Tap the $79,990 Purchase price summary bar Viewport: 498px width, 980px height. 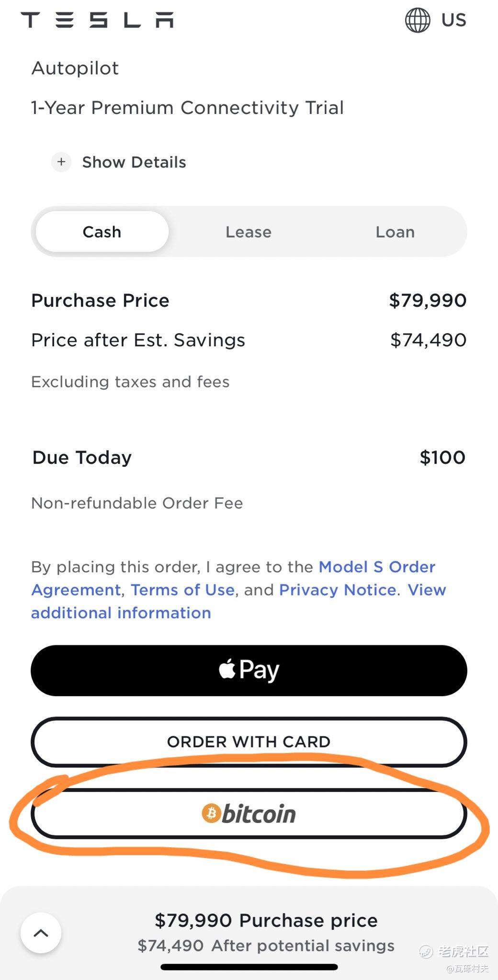pyautogui.click(x=249, y=933)
